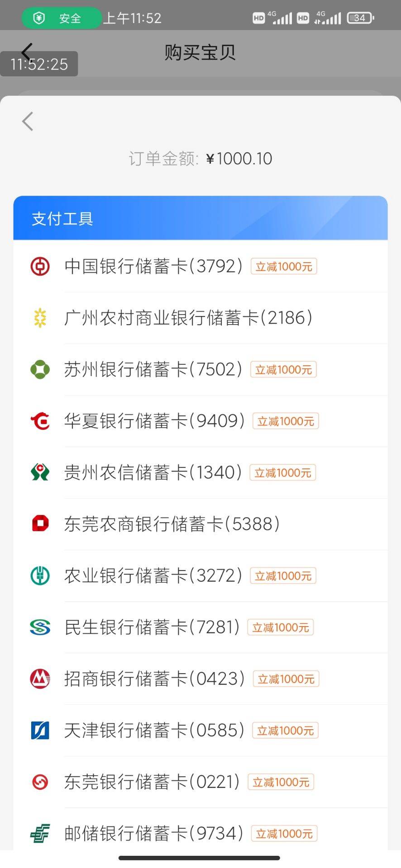Tap the Huaxia Bank red logo

(x=40, y=421)
